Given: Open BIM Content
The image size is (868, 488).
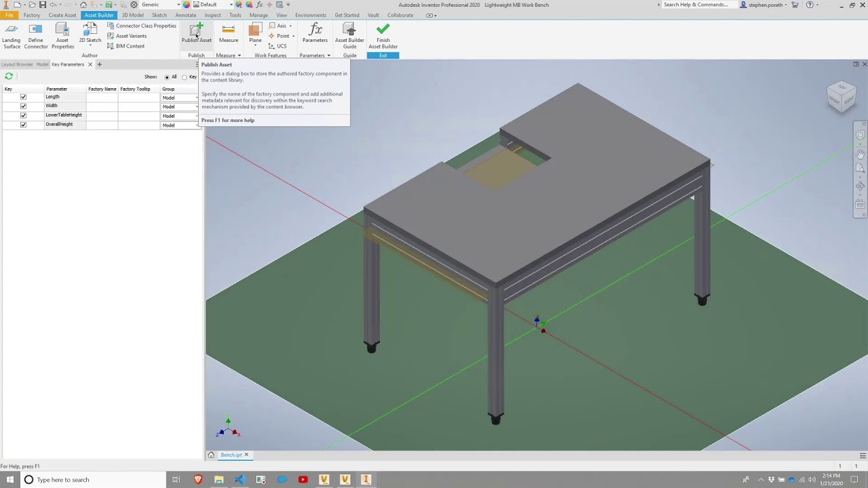Looking at the screenshot, I should 125,46.
